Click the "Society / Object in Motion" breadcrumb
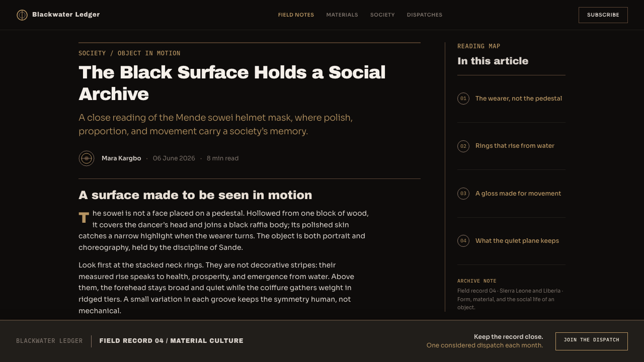The height and width of the screenshot is (362, 644). click(129, 53)
